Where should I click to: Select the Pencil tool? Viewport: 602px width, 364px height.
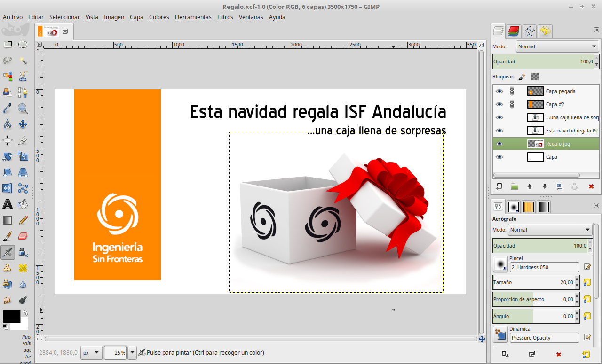[23, 220]
